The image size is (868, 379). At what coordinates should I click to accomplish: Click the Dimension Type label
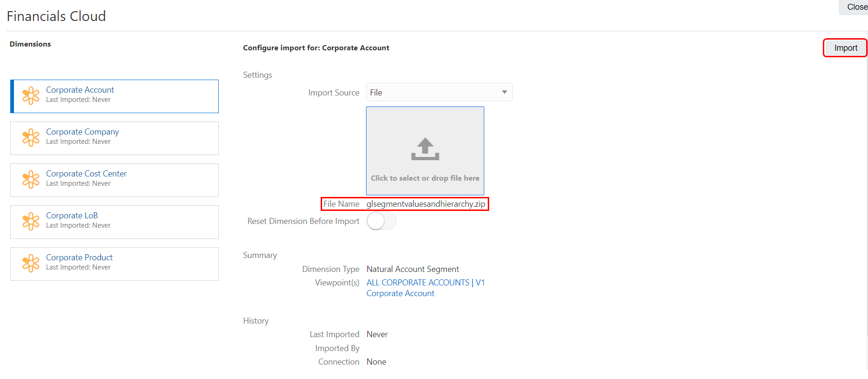330,269
